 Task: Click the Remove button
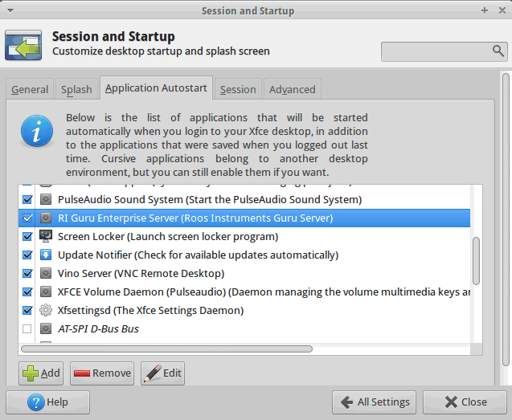click(x=102, y=373)
